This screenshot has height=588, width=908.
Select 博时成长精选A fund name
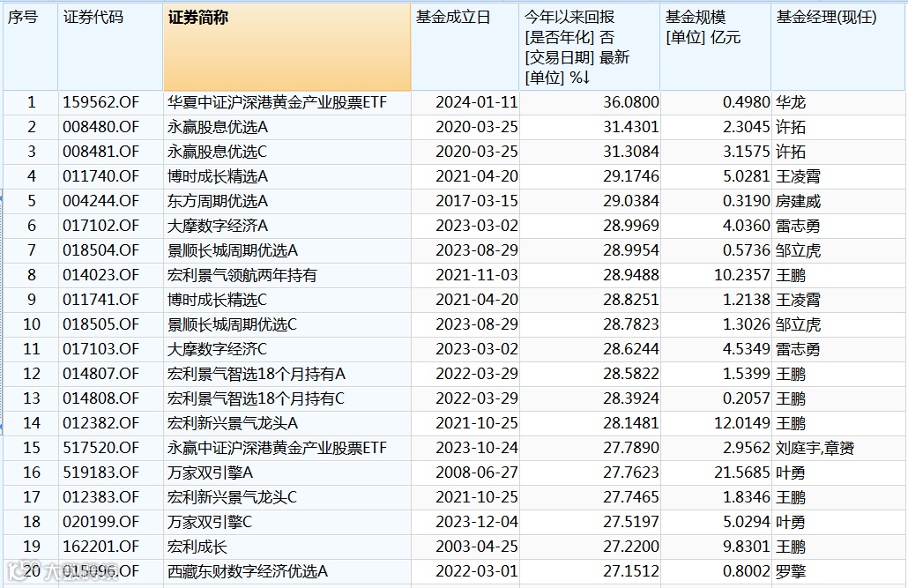point(218,176)
